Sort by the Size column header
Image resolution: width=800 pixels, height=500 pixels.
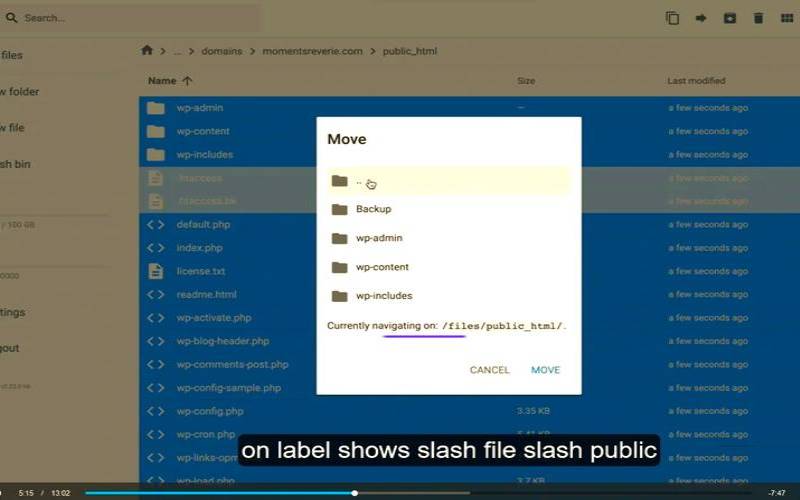pyautogui.click(x=526, y=81)
